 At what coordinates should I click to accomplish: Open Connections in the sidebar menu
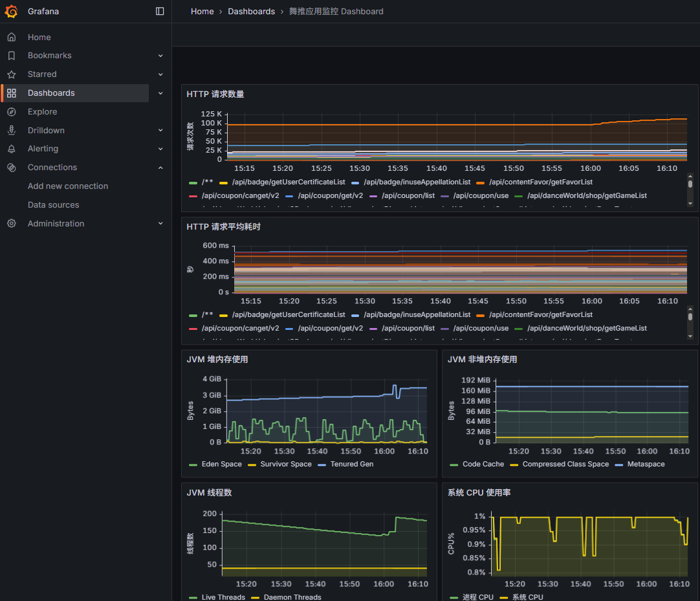(52, 168)
